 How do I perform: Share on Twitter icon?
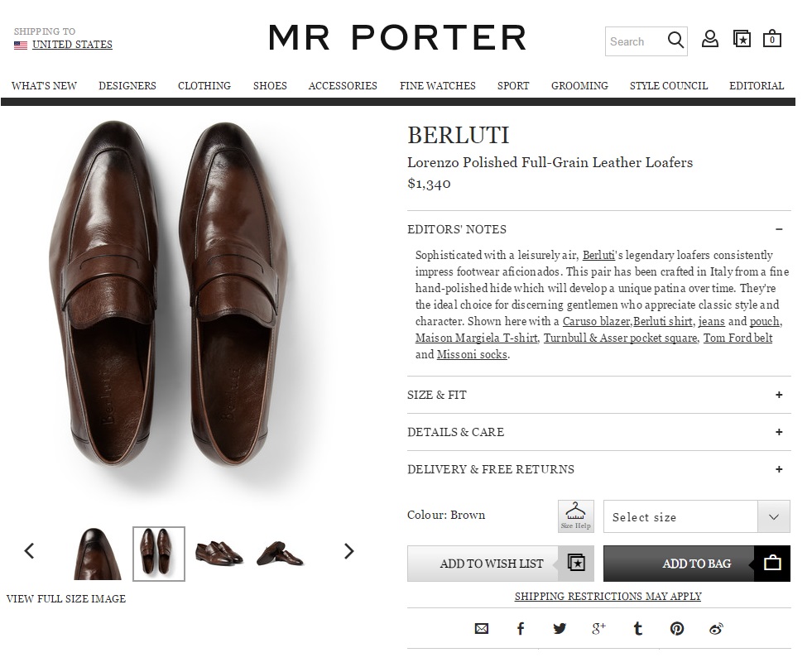(x=560, y=629)
